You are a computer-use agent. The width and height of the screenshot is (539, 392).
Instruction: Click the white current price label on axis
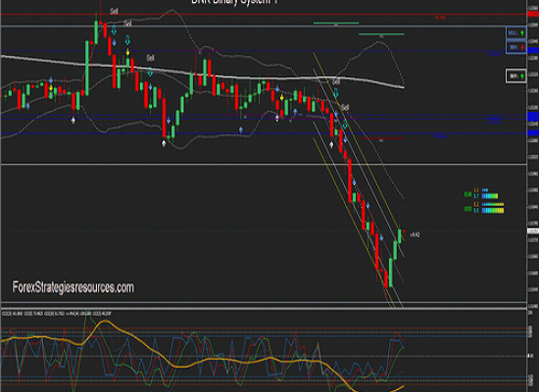click(x=533, y=230)
